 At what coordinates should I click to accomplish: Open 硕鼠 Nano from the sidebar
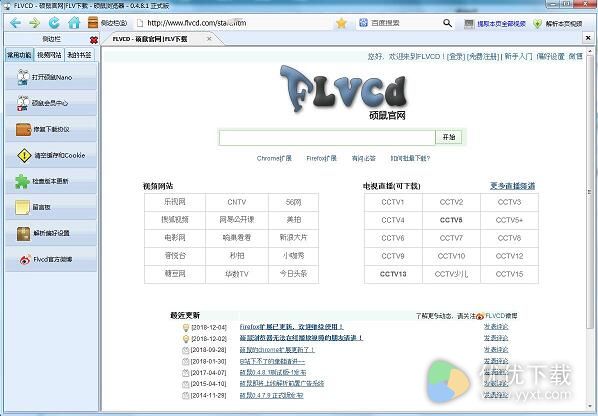tap(51, 77)
